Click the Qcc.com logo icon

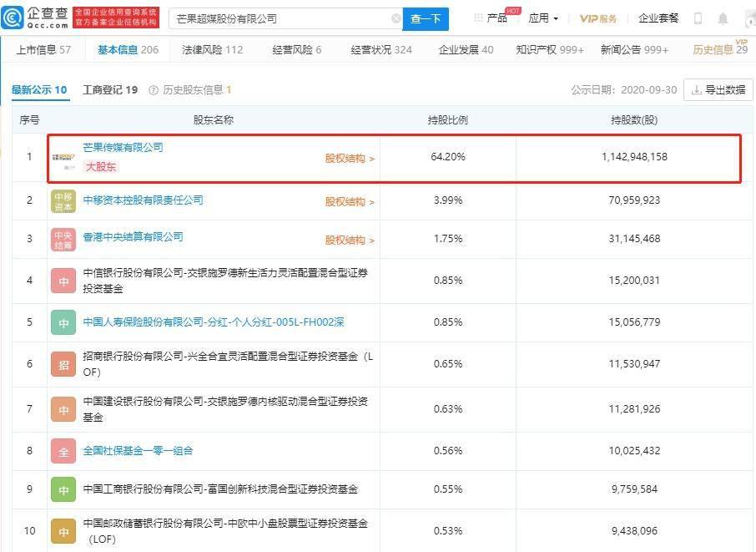click(12, 18)
